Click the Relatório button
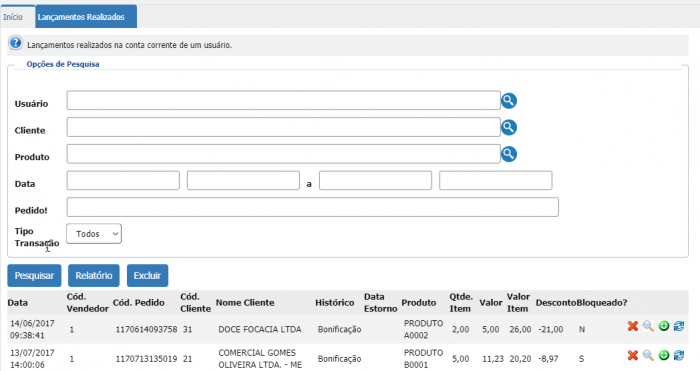Viewport: 700px width, 371px height. (94, 275)
